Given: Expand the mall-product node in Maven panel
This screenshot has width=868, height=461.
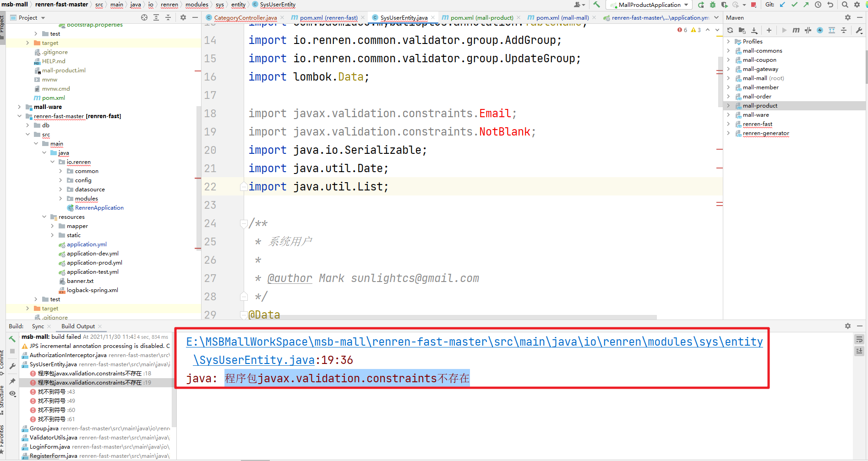Looking at the screenshot, I should pyautogui.click(x=728, y=105).
